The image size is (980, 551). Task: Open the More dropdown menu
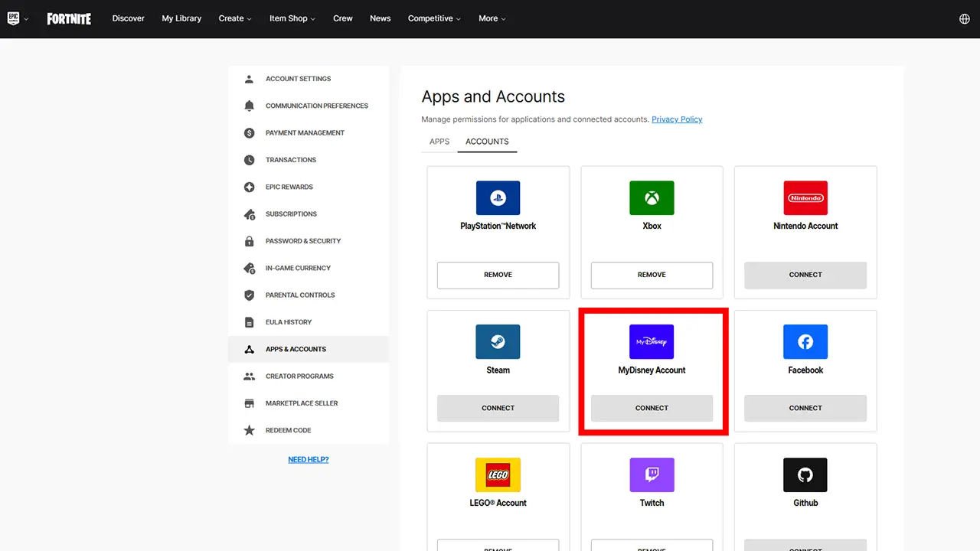[x=492, y=18]
